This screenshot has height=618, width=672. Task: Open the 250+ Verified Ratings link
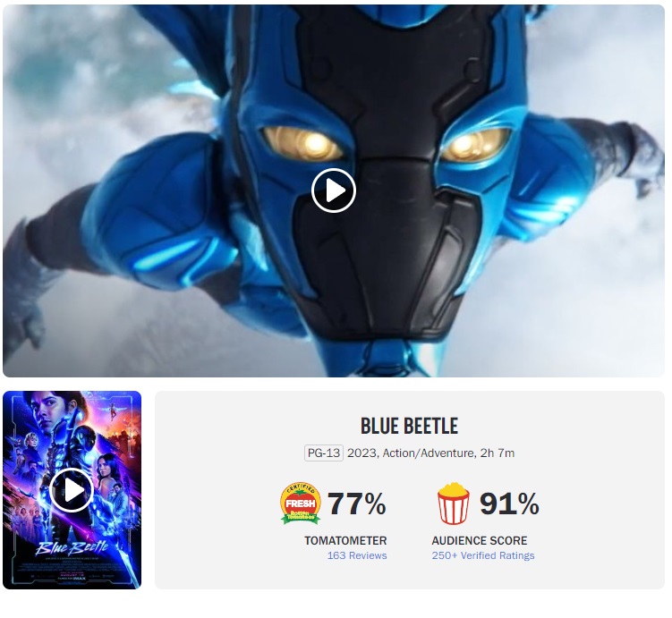point(483,555)
